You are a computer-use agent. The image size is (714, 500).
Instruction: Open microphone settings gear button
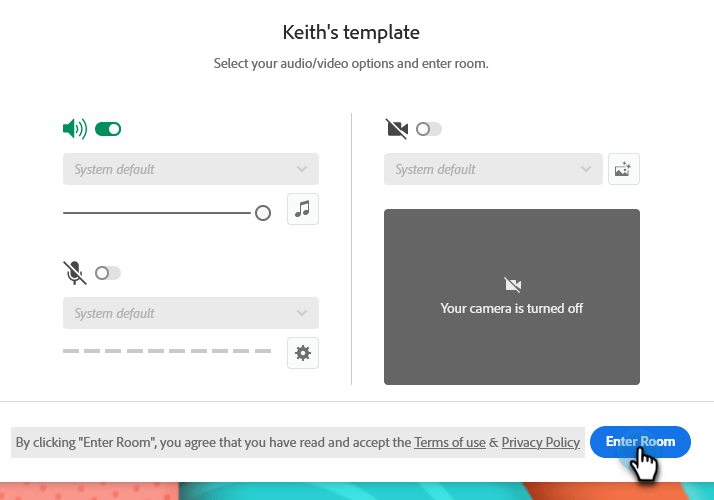click(x=303, y=353)
